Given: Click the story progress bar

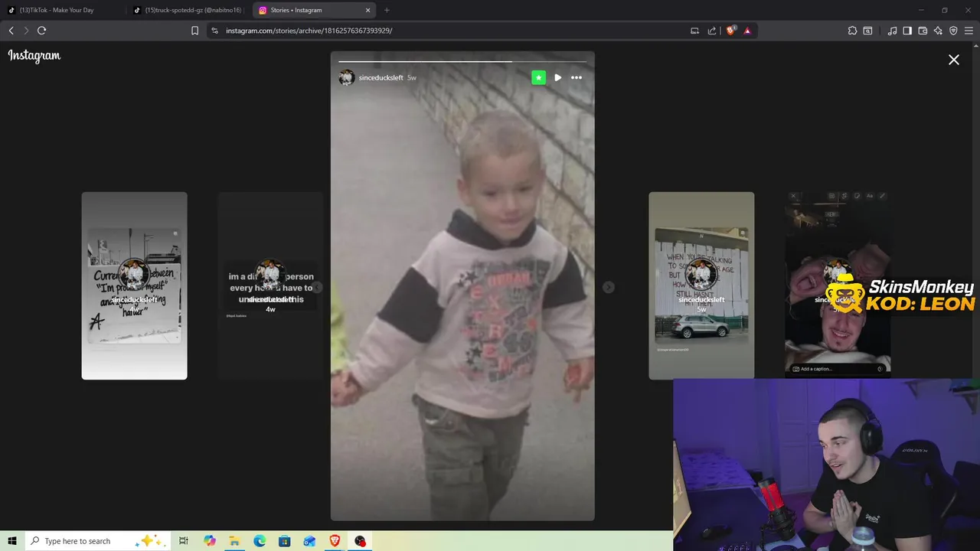Looking at the screenshot, I should point(462,61).
